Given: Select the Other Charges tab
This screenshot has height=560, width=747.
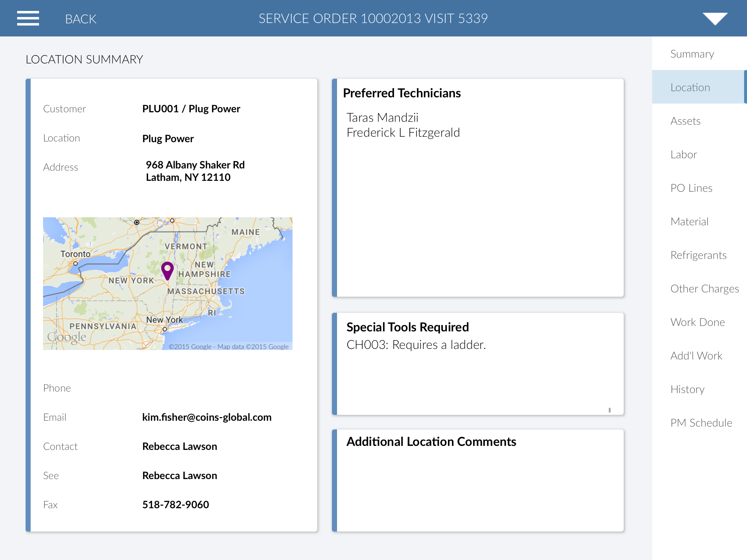Looking at the screenshot, I should tap(699, 288).
